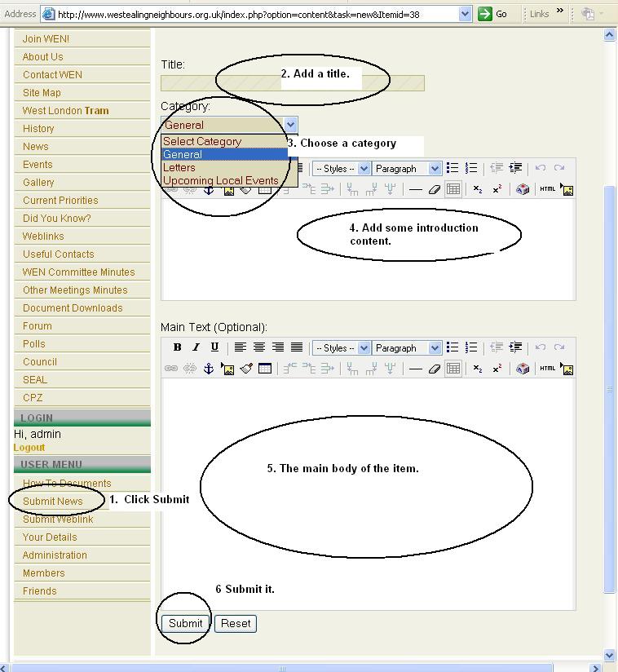Click Undo in Main Text toolbar
The image size is (618, 672).
pos(541,347)
